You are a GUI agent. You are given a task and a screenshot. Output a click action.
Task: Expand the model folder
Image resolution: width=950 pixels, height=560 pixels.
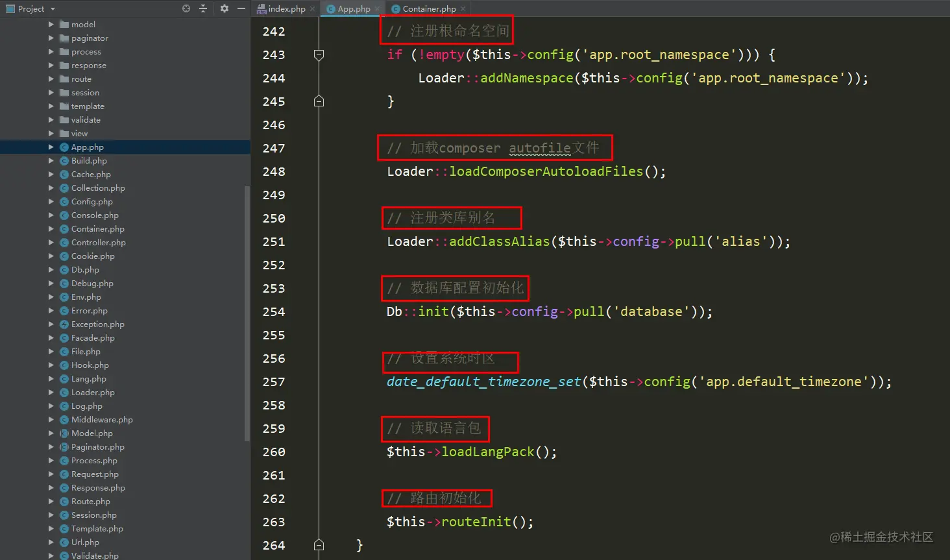tap(51, 24)
